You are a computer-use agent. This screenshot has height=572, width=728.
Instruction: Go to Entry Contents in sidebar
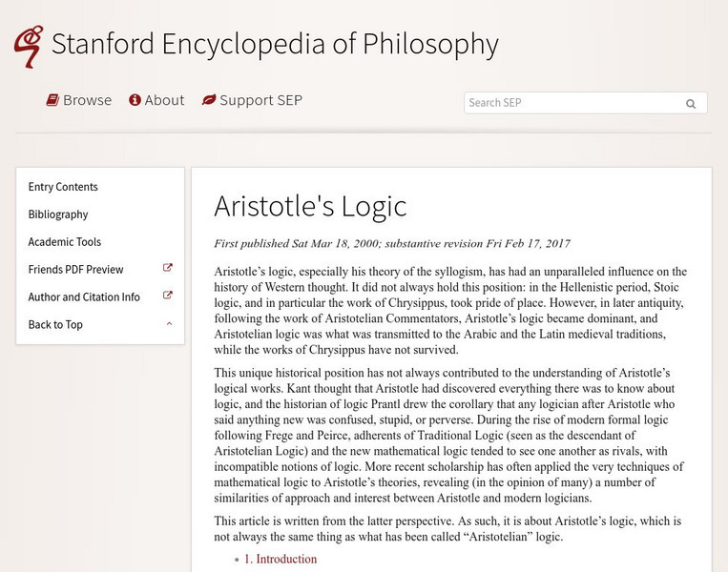click(63, 187)
